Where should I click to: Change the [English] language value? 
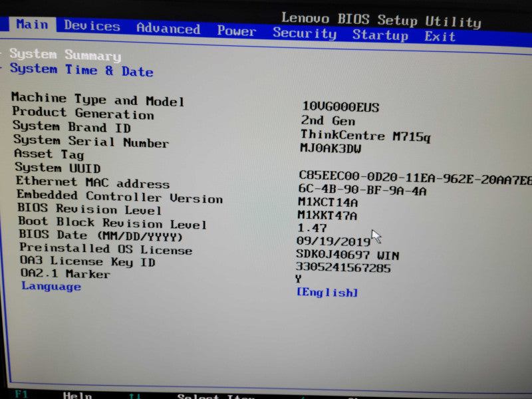pos(327,292)
